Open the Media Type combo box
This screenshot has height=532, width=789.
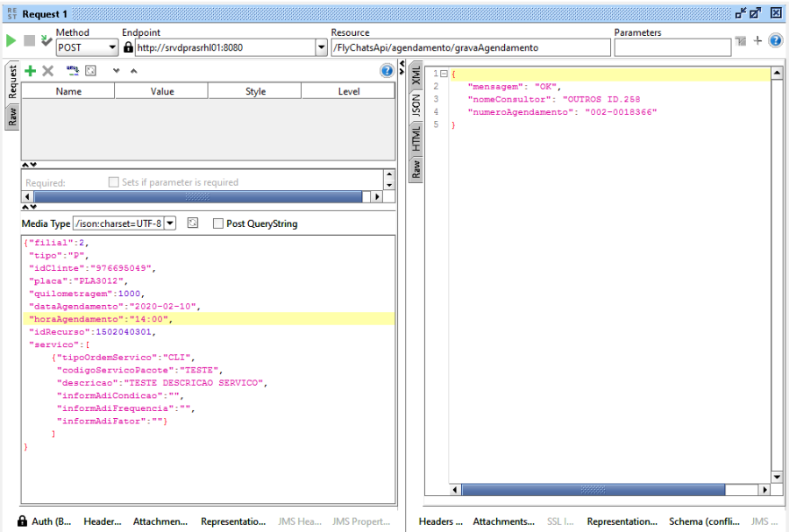[170, 223]
